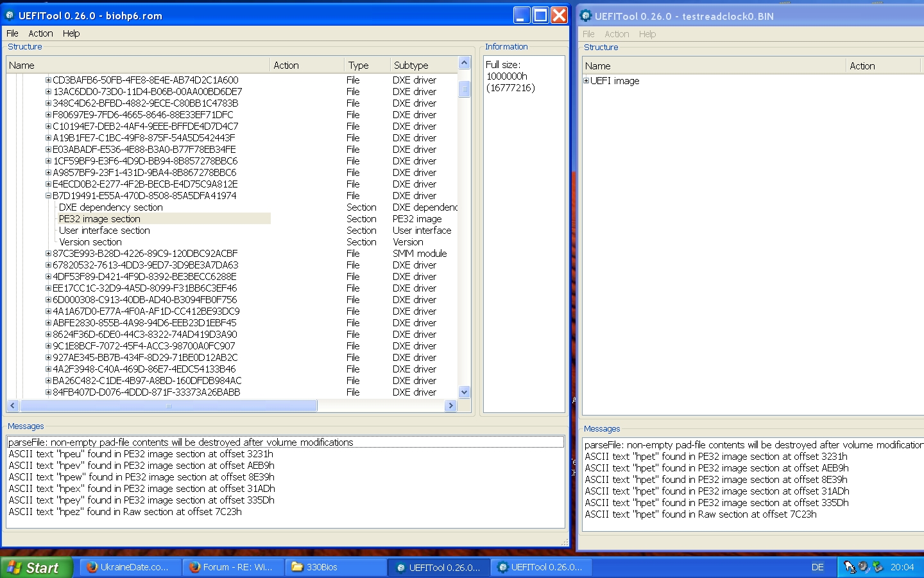
Task: Select the Version section item
Action: (90, 242)
